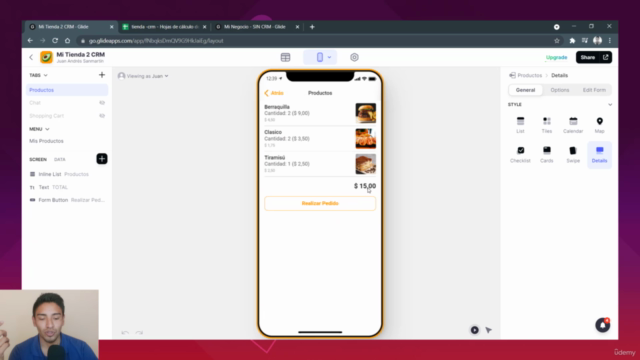Click Productos breadcrumb in right panel
This screenshot has width=640, height=360.
point(529,76)
